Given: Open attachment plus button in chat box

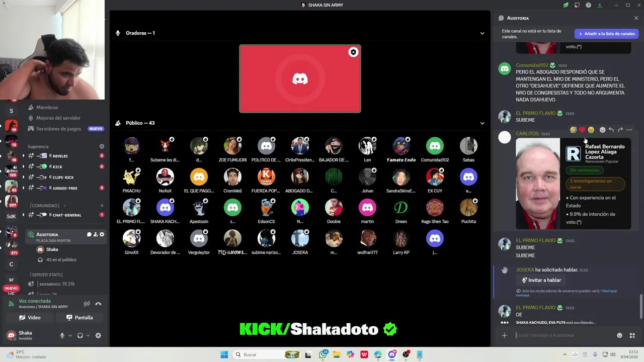Looking at the screenshot, I should 504,335.
